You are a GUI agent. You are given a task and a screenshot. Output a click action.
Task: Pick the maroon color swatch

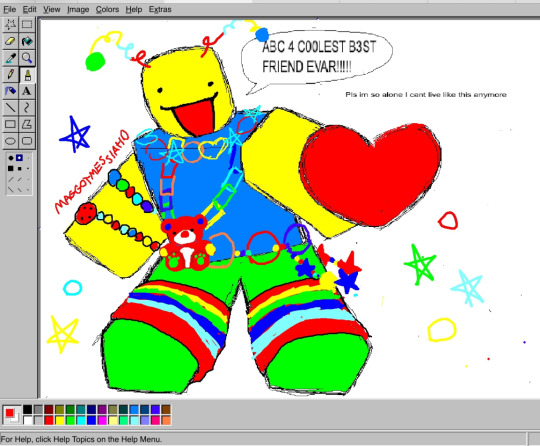point(49,409)
